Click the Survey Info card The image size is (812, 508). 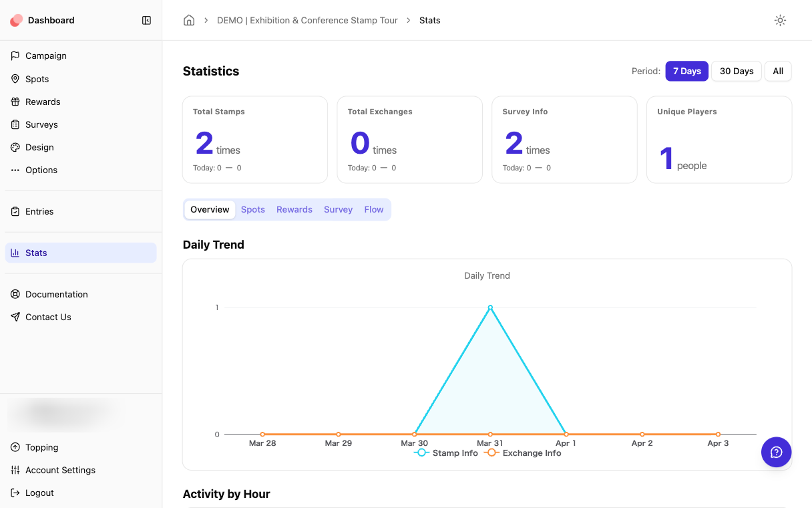click(565, 140)
